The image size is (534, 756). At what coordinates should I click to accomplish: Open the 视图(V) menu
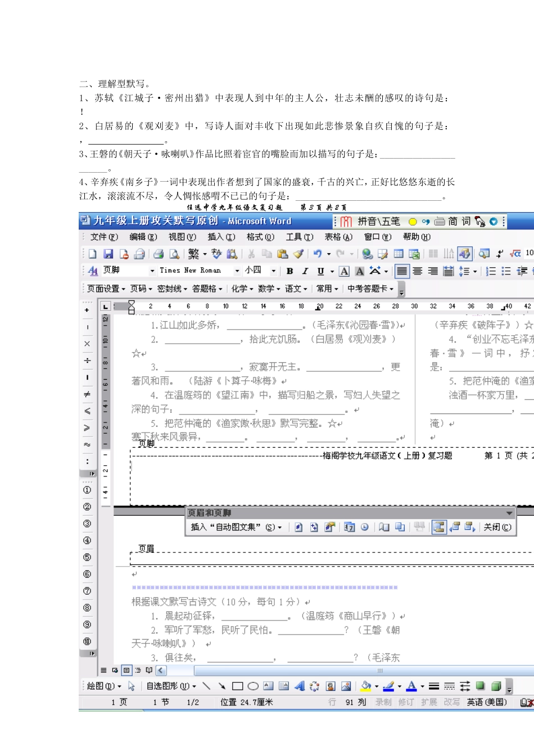click(182, 237)
